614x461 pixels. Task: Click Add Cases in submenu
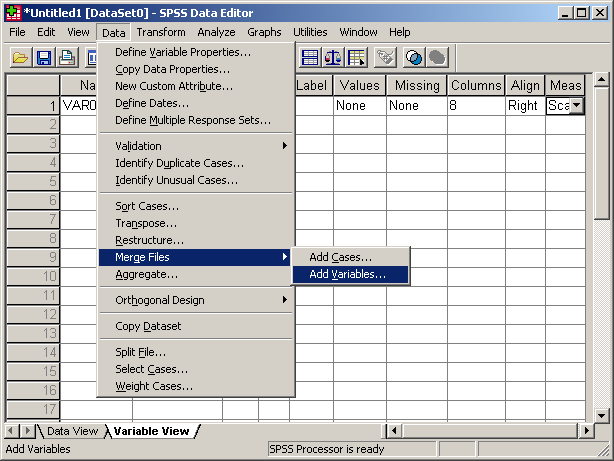pos(350,257)
